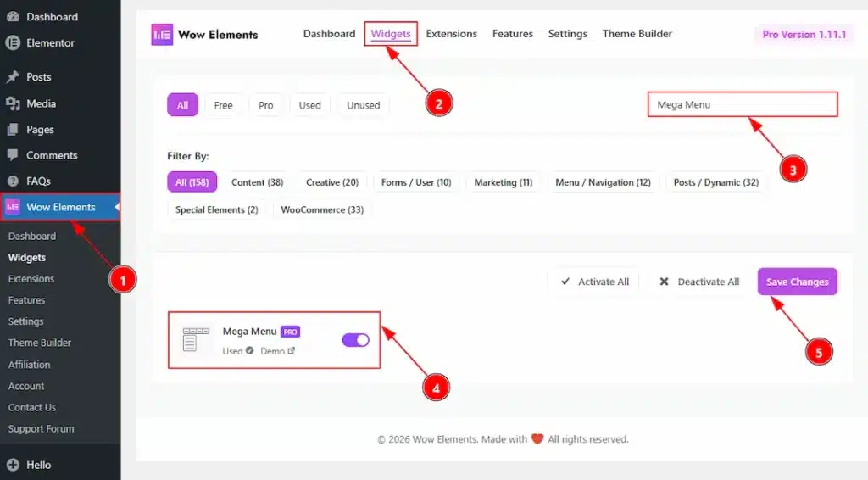The height and width of the screenshot is (480, 868).
Task: Select the Pro status filter
Action: coord(265,105)
